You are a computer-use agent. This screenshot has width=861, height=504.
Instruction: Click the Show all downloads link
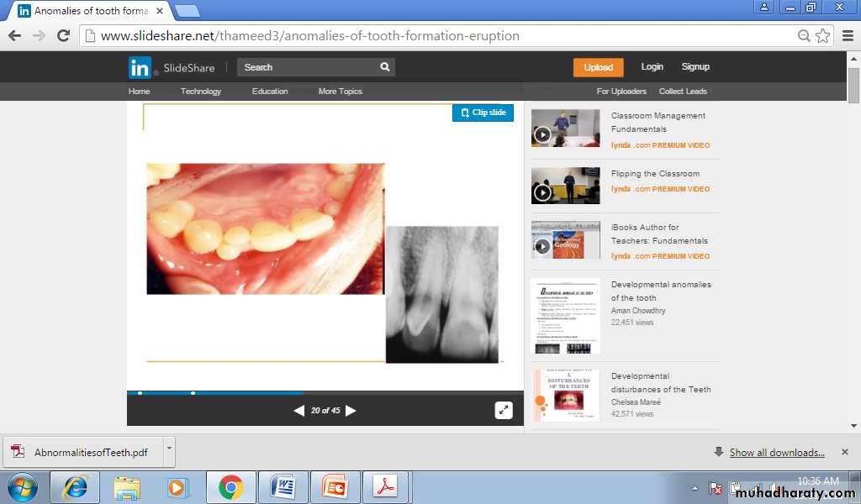point(776,453)
